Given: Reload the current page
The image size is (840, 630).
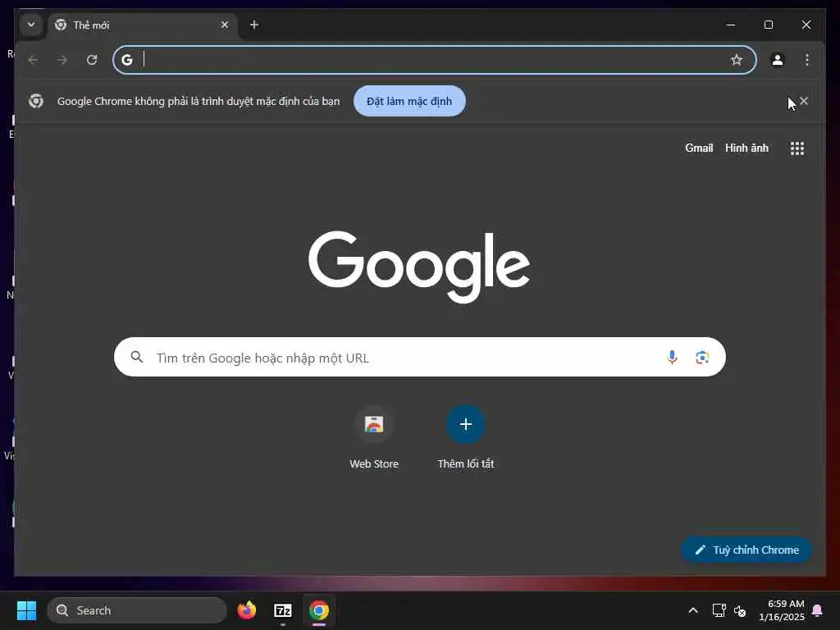Looking at the screenshot, I should 92,60.
